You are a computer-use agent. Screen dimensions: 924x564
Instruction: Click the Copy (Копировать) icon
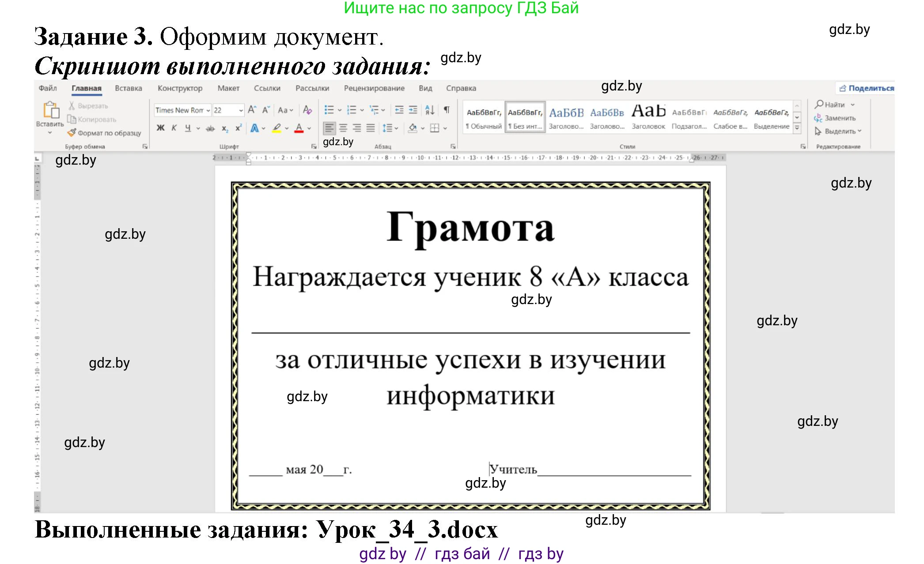pyautogui.click(x=71, y=119)
